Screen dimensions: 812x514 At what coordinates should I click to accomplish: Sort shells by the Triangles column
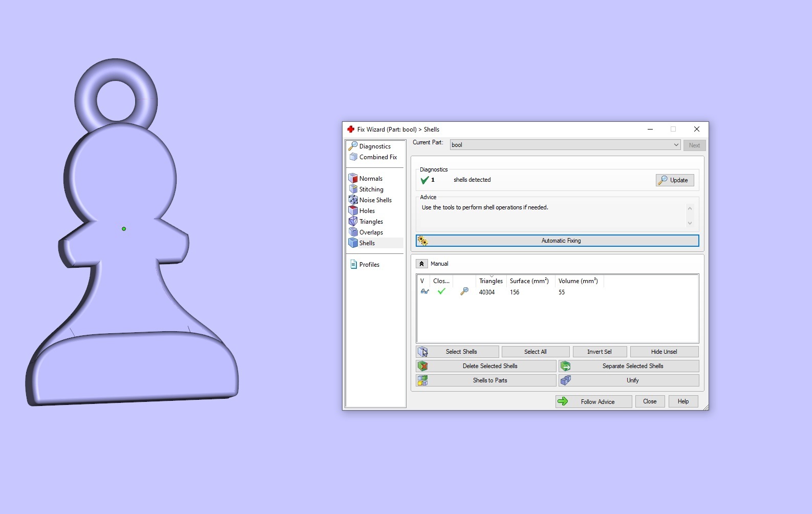coord(491,281)
